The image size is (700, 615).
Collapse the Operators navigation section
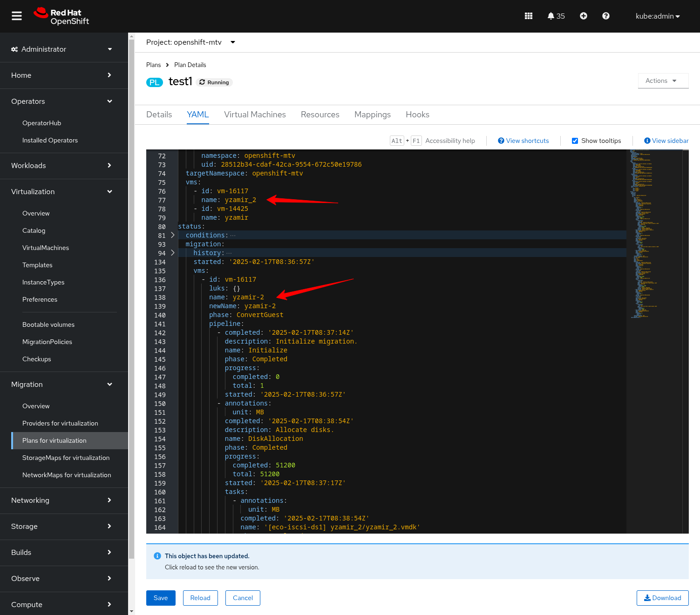pyautogui.click(x=64, y=101)
